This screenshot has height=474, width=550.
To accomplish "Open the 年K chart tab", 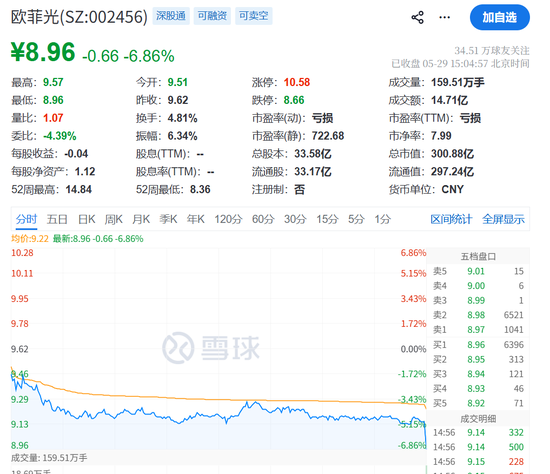I will coord(196,220).
